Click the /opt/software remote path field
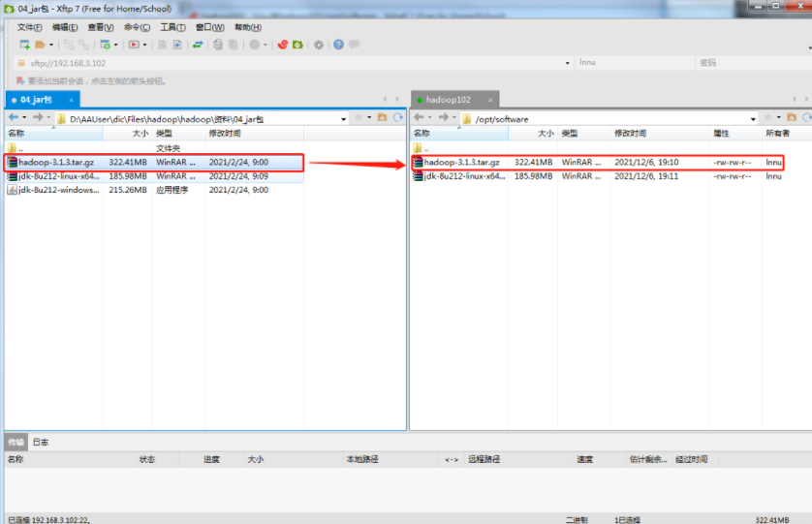Screen dimensions: 812x524 click(x=609, y=119)
